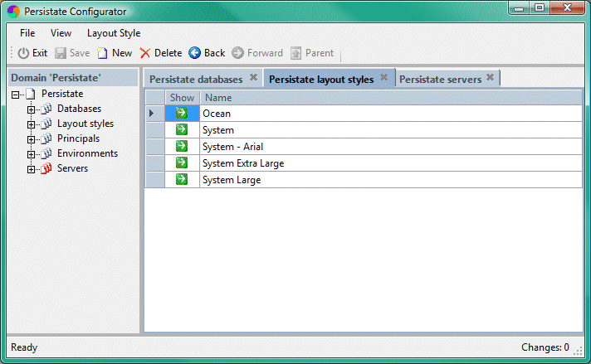Screen dimensions: 591x364
Task: Select the Principals tree item
Action: 78,138
